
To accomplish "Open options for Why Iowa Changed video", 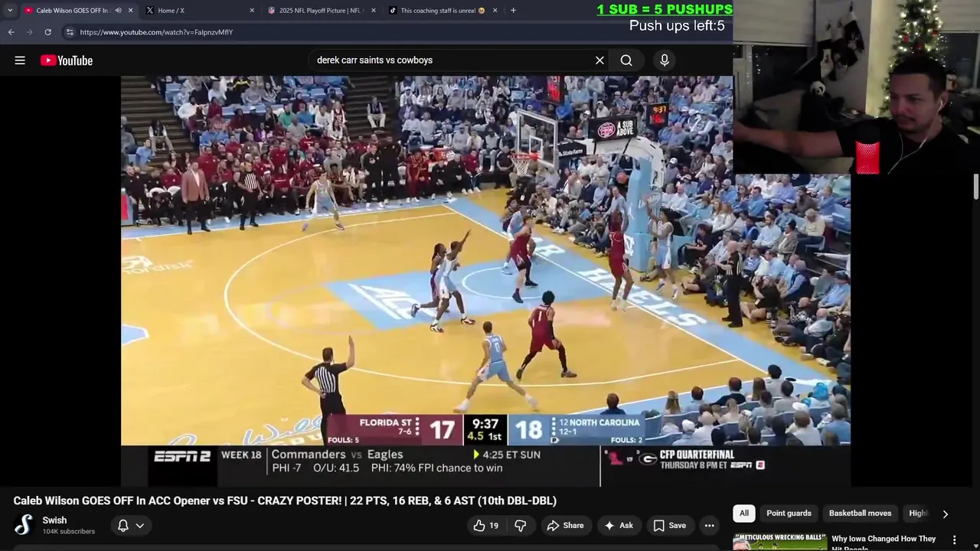I will tap(954, 540).
